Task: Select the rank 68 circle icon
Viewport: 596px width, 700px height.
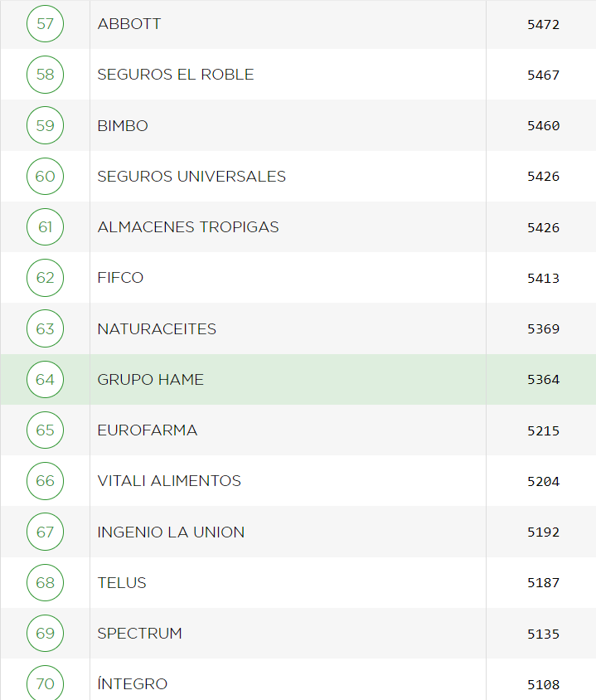Action: tap(45, 582)
